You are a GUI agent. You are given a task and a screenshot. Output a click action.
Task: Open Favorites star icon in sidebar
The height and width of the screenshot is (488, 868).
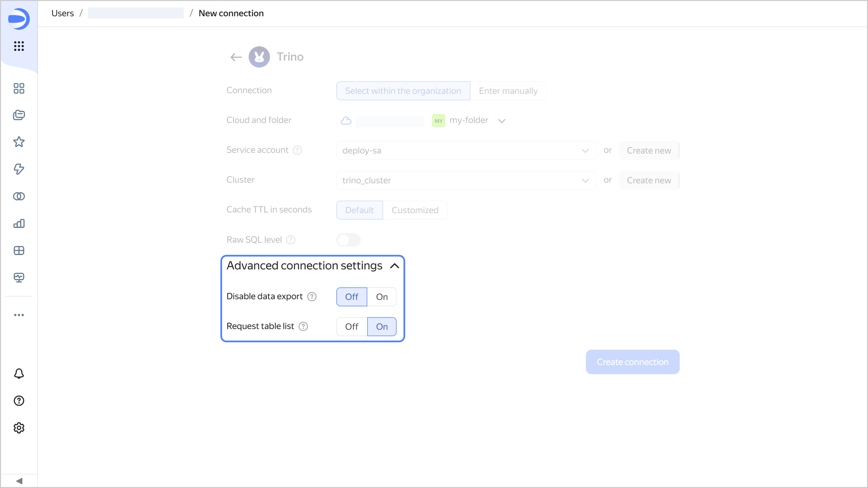click(x=19, y=142)
